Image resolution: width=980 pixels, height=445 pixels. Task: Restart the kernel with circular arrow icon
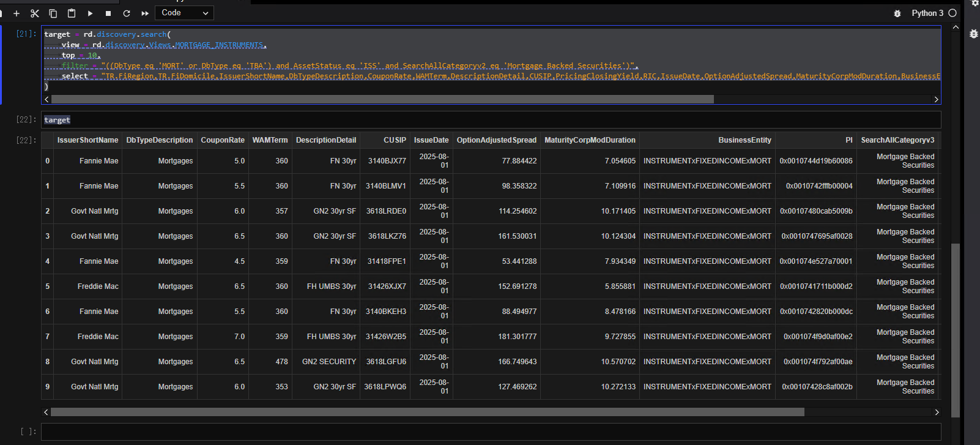pos(127,13)
